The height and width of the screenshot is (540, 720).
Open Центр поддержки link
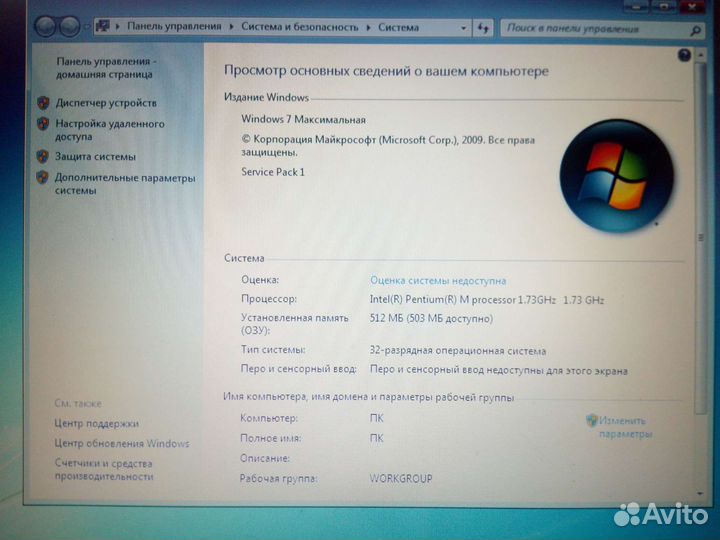(x=96, y=423)
